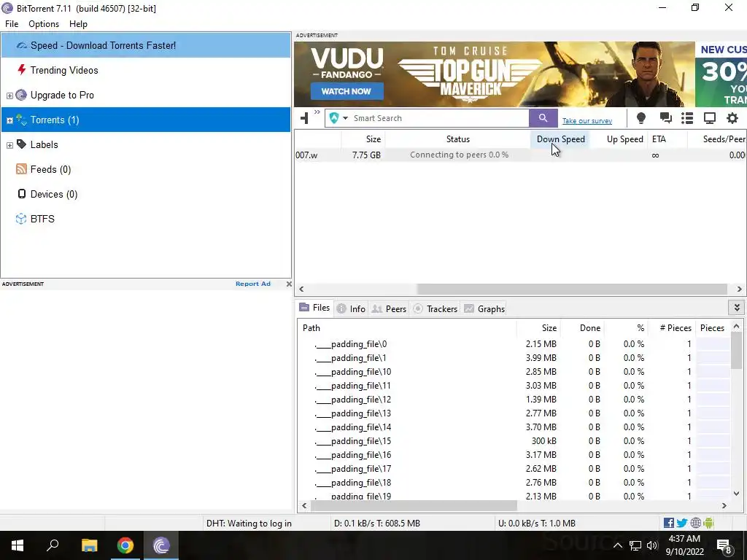Click the web globe icon in status bar
The width and height of the screenshot is (747, 560).
695,523
